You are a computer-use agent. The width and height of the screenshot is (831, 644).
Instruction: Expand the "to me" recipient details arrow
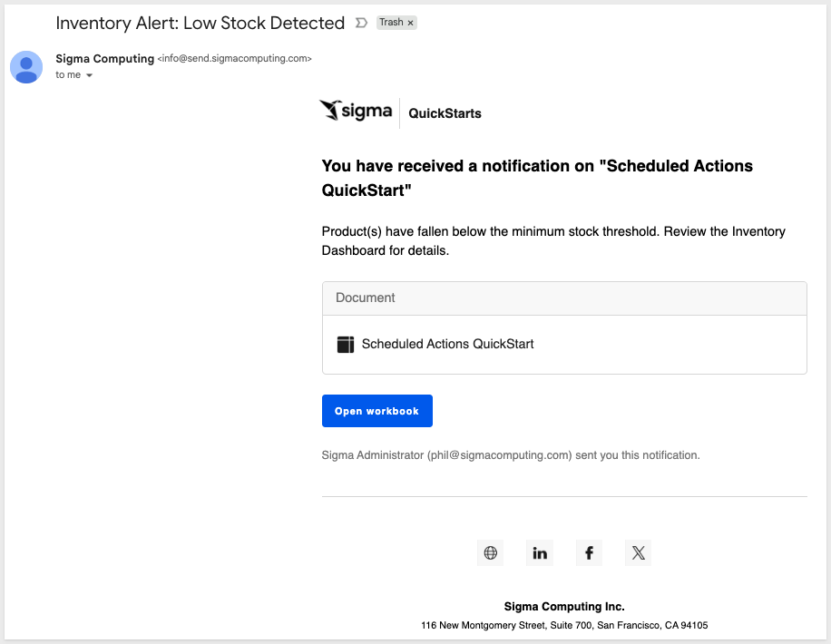click(x=89, y=75)
